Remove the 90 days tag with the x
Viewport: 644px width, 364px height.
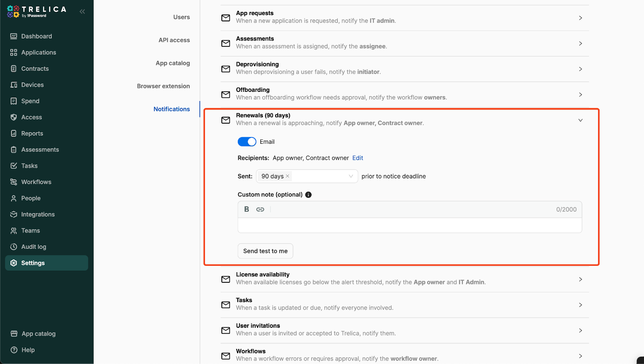[x=287, y=176]
